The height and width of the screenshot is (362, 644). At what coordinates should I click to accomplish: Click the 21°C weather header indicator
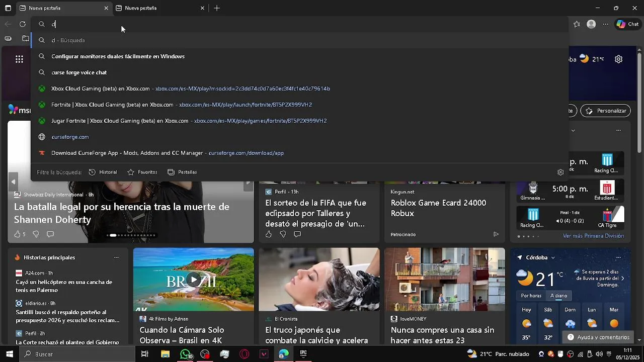[x=592, y=59]
